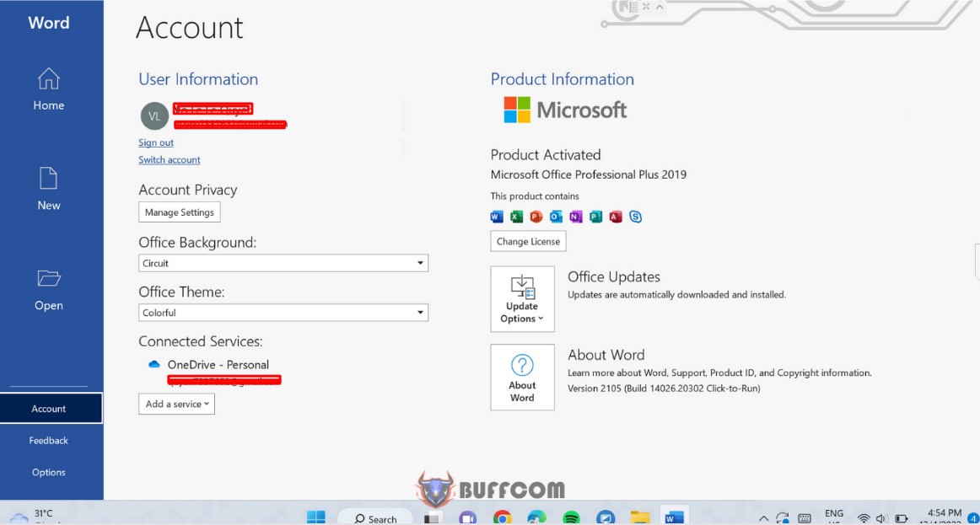Click the Excel product icon
Screen dimensions: 980x525
(x=516, y=217)
